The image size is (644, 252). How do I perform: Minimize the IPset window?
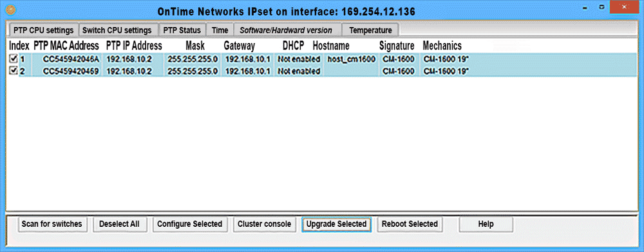click(584, 7)
